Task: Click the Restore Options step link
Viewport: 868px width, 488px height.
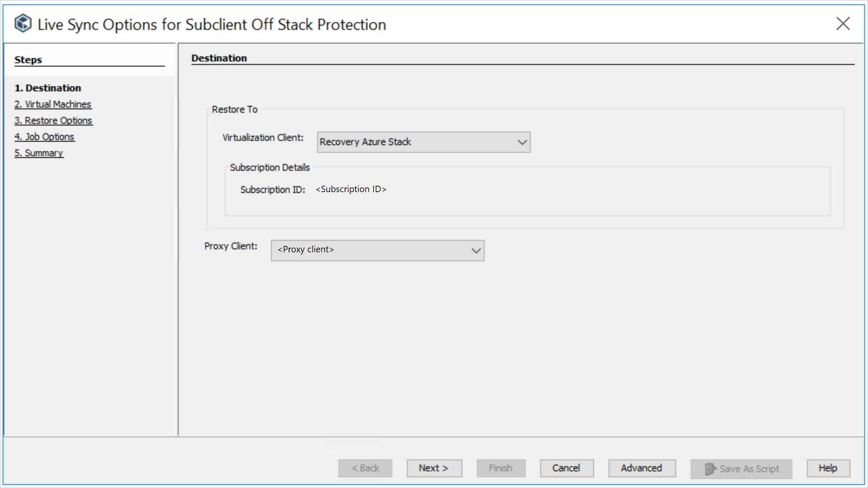Action: (x=54, y=120)
